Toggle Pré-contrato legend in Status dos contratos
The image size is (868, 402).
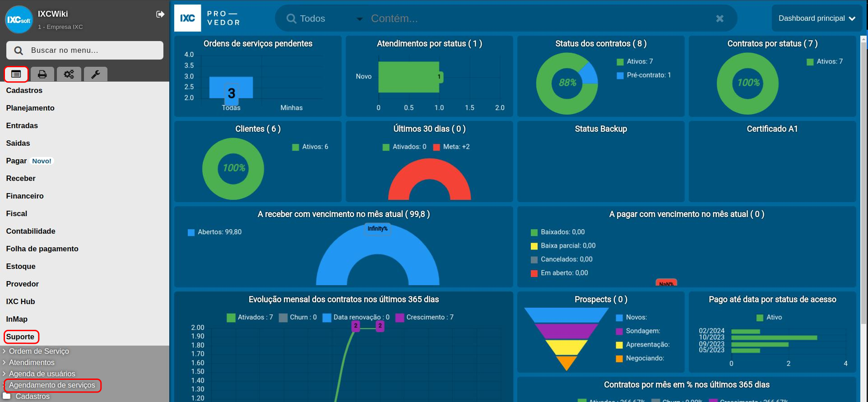pyautogui.click(x=644, y=75)
